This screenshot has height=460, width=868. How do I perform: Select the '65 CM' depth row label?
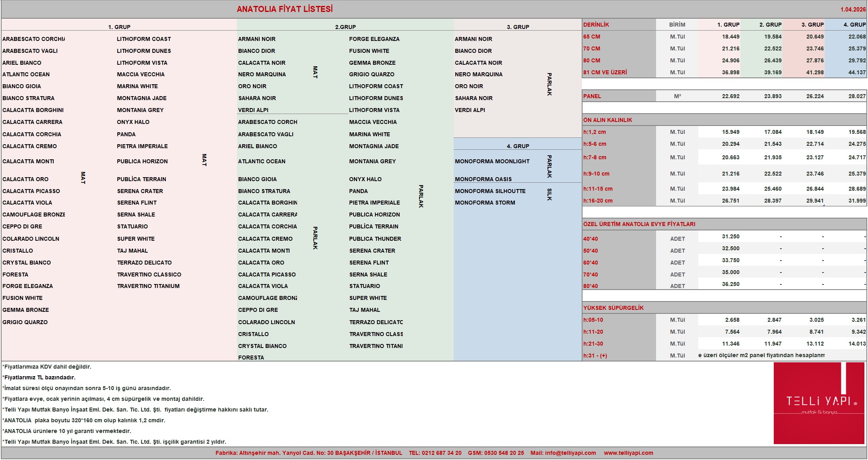(592, 37)
